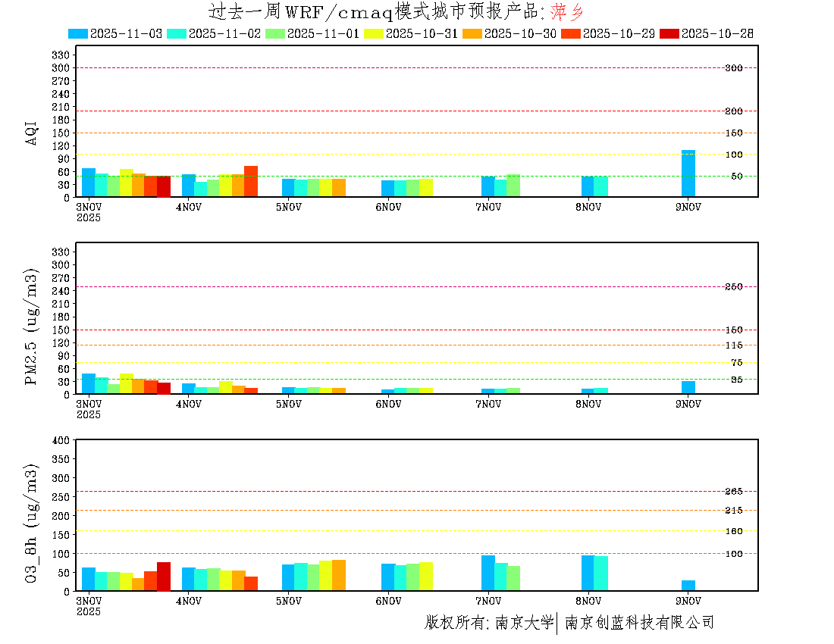Click the dark red 3NOV bar in O3_8h chart
The width and height of the screenshot is (834, 644).
(164, 577)
